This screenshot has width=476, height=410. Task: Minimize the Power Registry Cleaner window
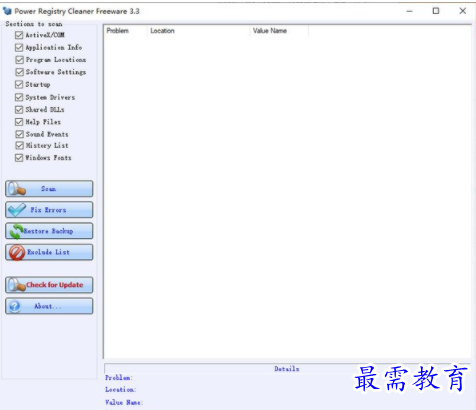coord(410,11)
